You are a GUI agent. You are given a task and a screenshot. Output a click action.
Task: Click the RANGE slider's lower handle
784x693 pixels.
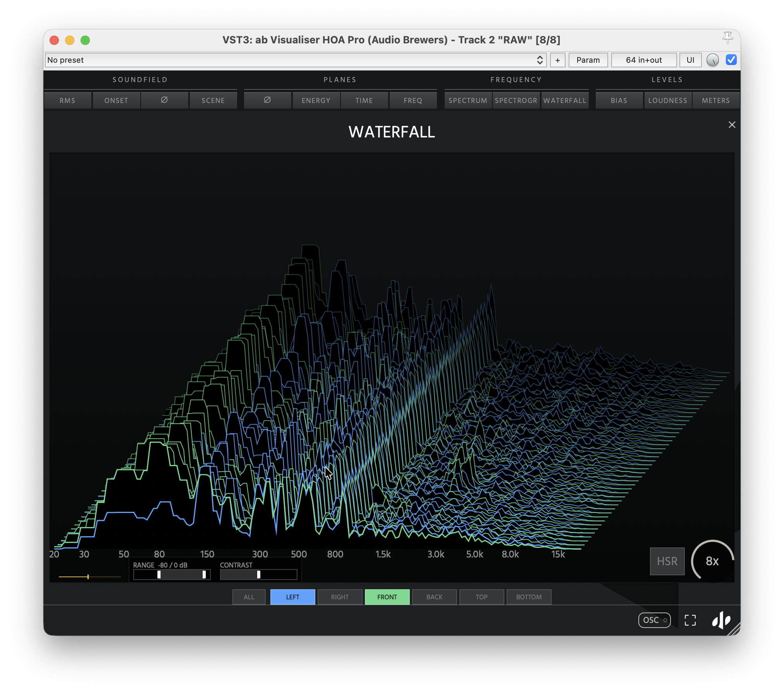(x=159, y=575)
